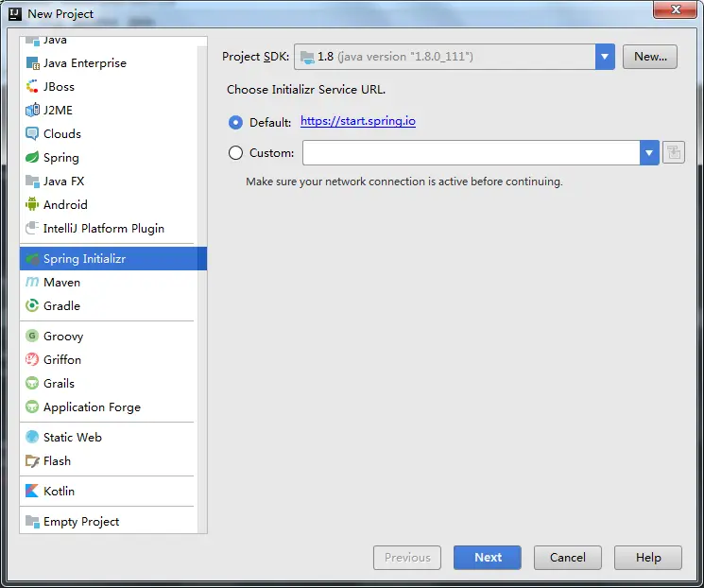The image size is (704, 588).
Task: Click the add button beside Custom URL field
Action: coord(674,153)
